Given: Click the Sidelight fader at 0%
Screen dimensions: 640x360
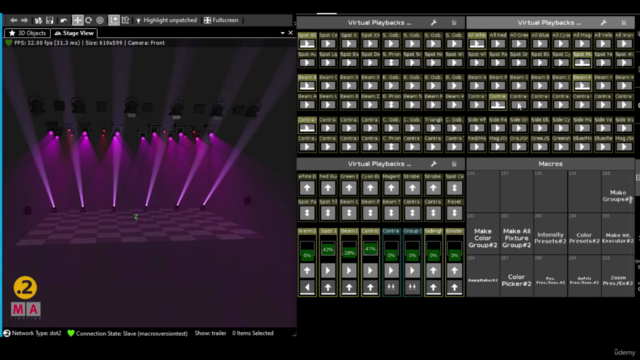Looking at the screenshot, I should [433, 248].
